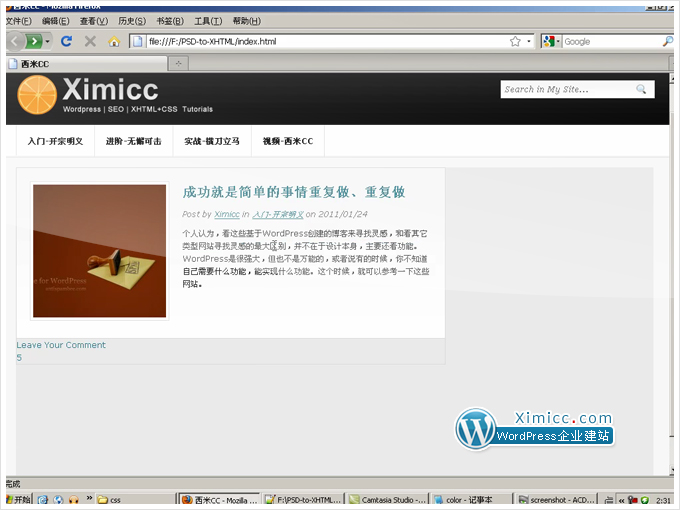Viewport: 680px width, 510px height.
Task: Click the search magnifier in Google box
Action: [x=667, y=41]
